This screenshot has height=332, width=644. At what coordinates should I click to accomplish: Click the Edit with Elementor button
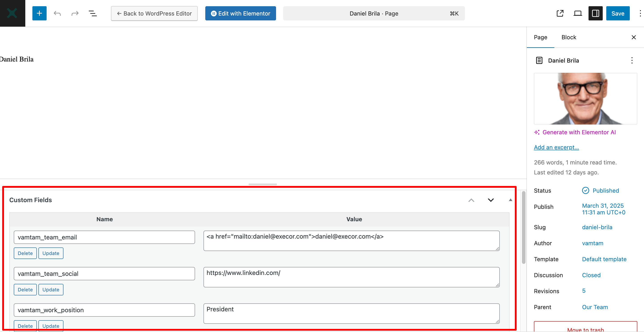click(x=240, y=13)
